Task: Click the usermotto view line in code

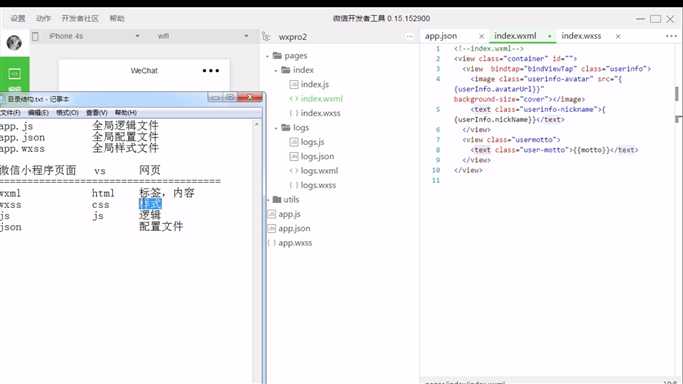Action: [511, 140]
